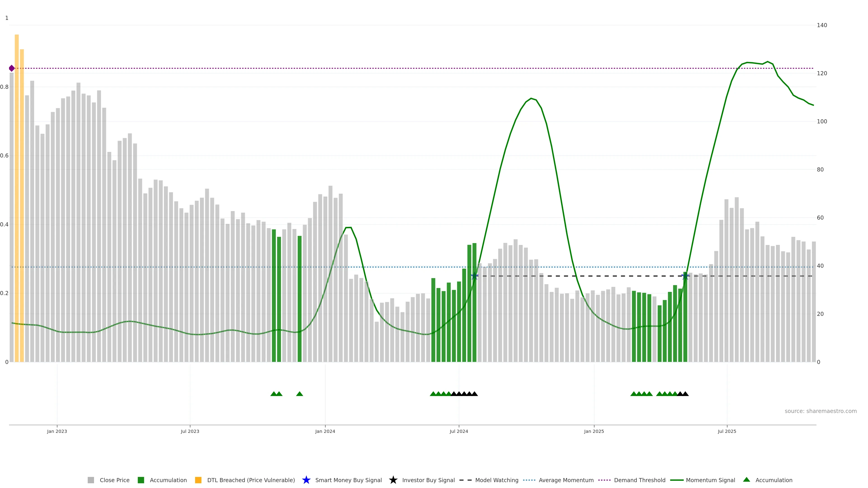Toggle the Momentum Signal legend entry
This screenshot has height=488, width=868.
pos(710,480)
